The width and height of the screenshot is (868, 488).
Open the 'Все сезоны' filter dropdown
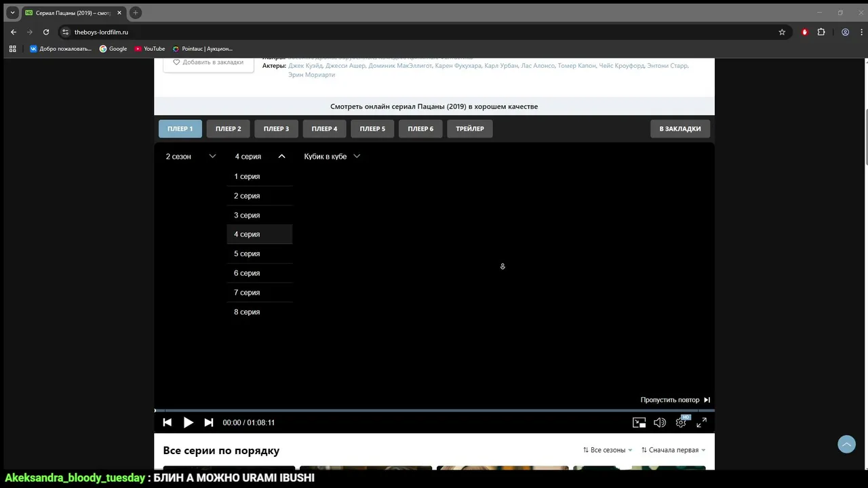[x=608, y=450]
